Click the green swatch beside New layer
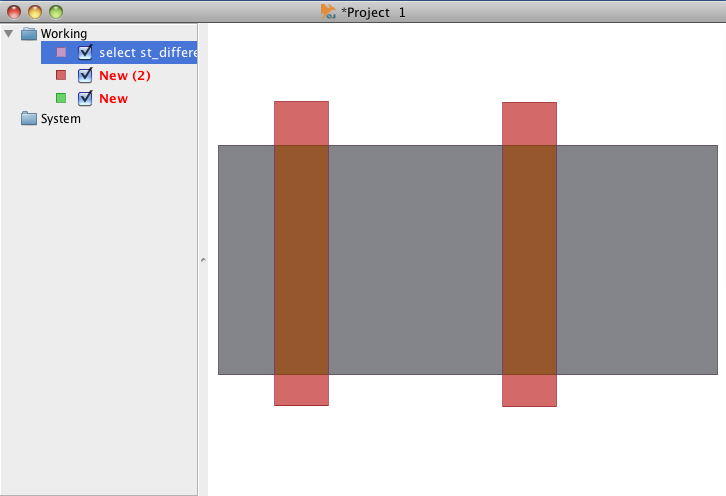 pos(61,98)
